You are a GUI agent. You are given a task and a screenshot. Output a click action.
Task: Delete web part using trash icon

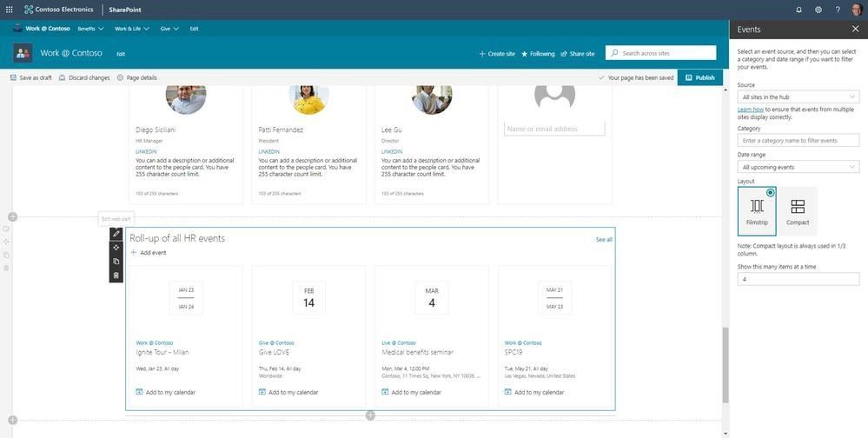pyautogui.click(x=116, y=275)
